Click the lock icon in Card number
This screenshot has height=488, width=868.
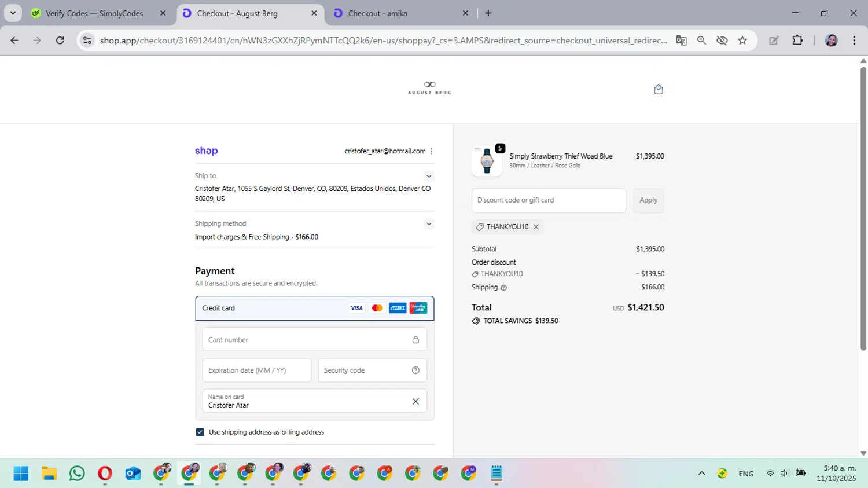[415, 340]
